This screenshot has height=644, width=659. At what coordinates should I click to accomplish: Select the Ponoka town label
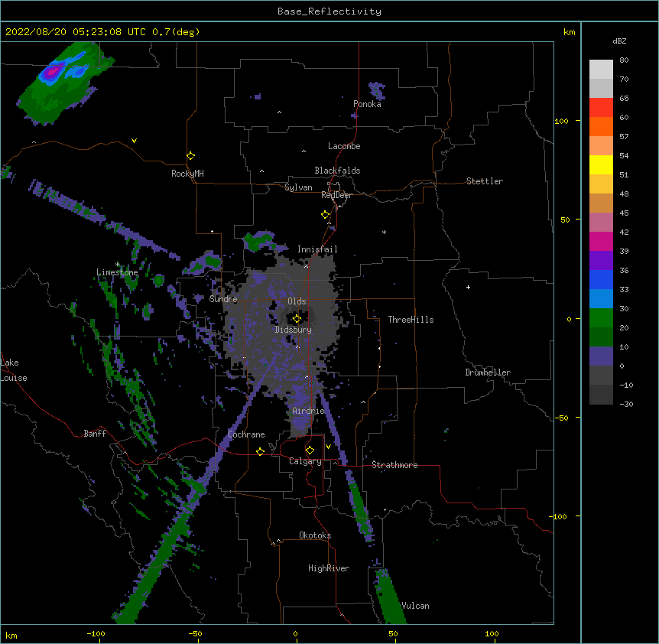point(367,104)
